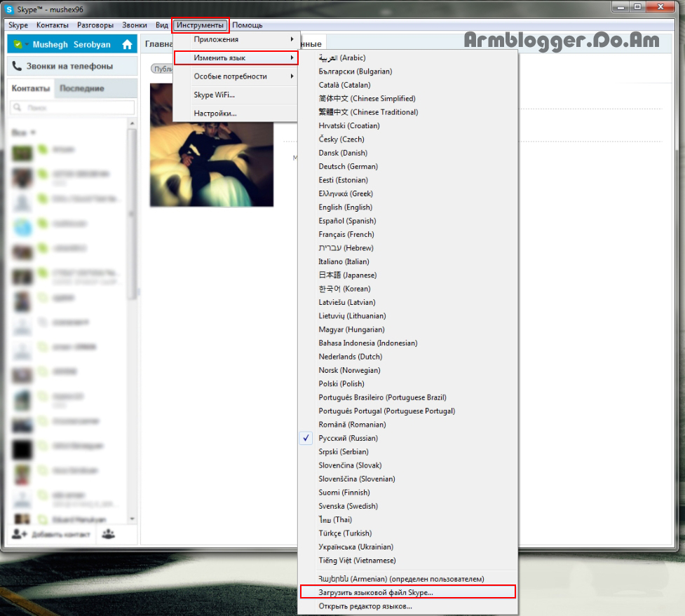Open the Помощь menu

(247, 25)
